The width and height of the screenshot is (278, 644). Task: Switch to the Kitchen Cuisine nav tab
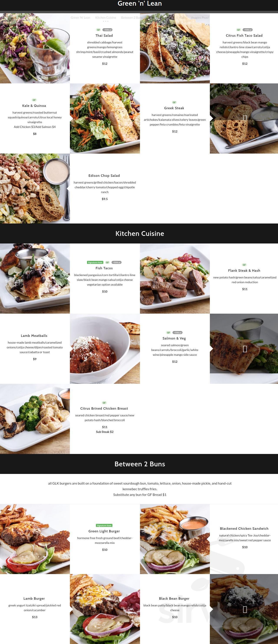tap(106, 18)
